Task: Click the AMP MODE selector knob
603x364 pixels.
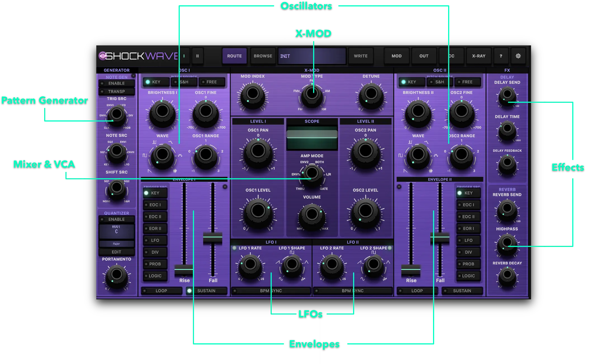Action: pos(312,174)
